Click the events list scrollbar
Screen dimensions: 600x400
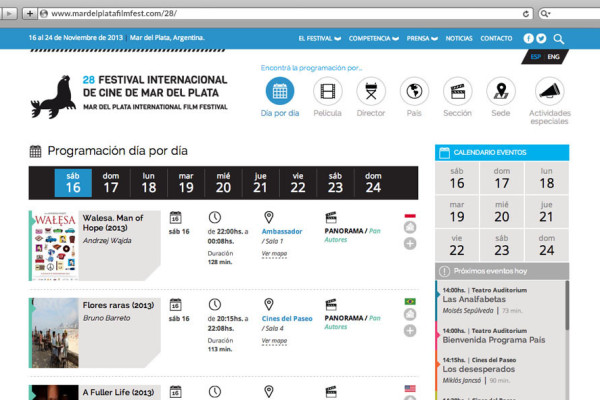pos(567,305)
